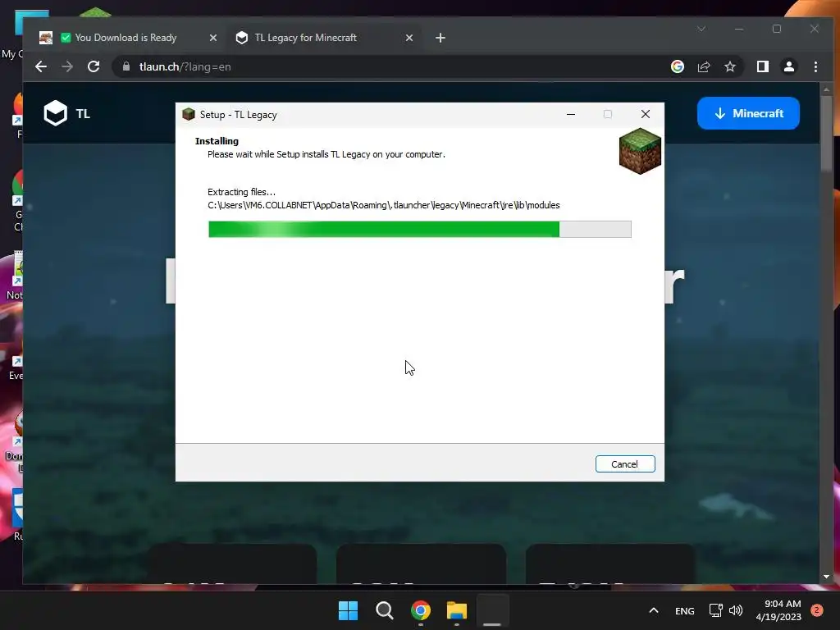Open File Explorer from the taskbar
This screenshot has width=840, height=630.
(x=457, y=610)
